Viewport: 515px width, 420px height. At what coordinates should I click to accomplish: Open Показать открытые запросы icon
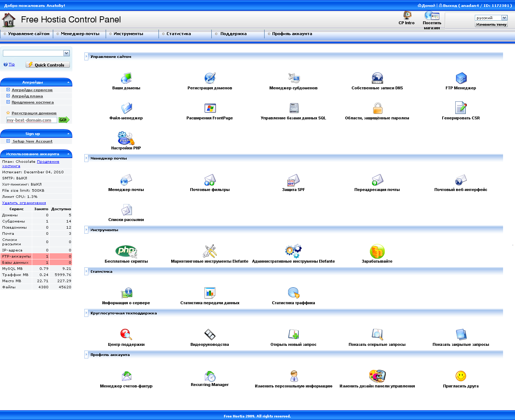coord(377,334)
